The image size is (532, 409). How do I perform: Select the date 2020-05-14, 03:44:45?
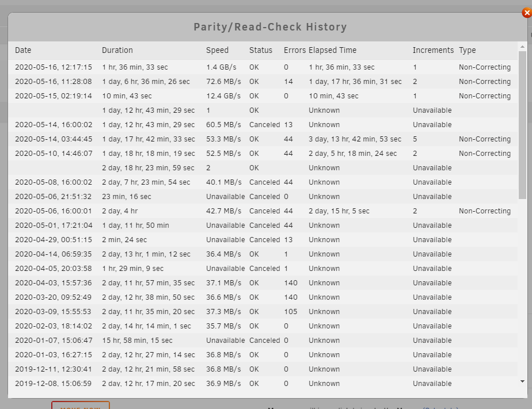[54, 139]
